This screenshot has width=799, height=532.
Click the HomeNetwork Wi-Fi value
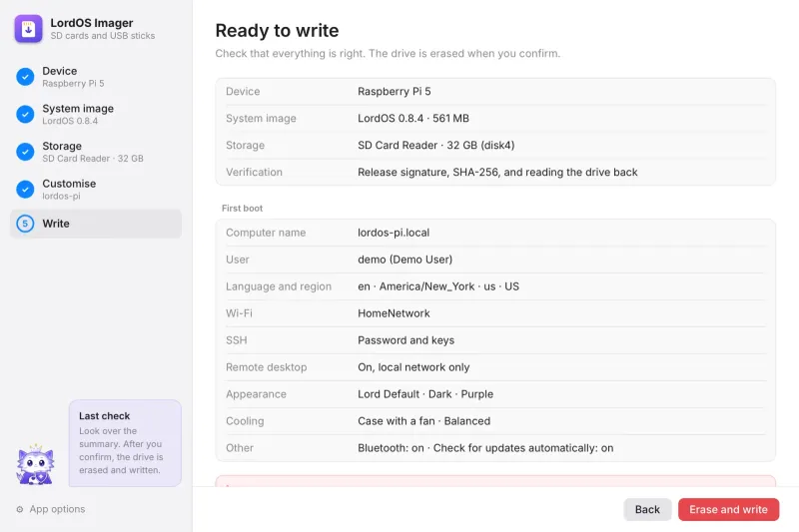(x=394, y=313)
